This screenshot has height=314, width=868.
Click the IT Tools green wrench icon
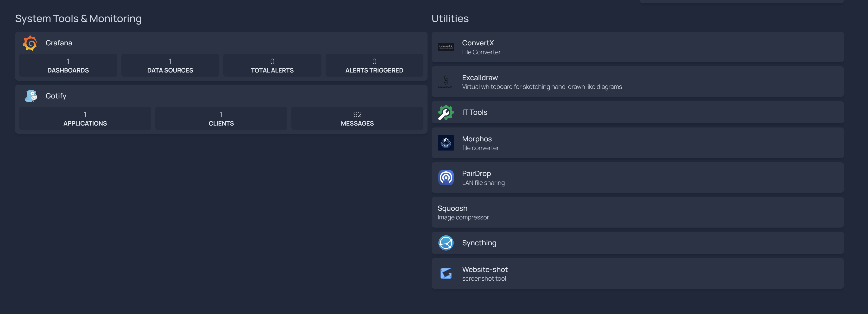pos(446,112)
